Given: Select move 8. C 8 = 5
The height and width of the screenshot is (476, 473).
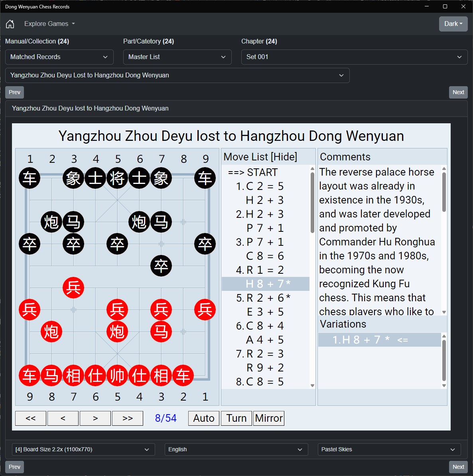Looking at the screenshot, I should [x=266, y=382].
